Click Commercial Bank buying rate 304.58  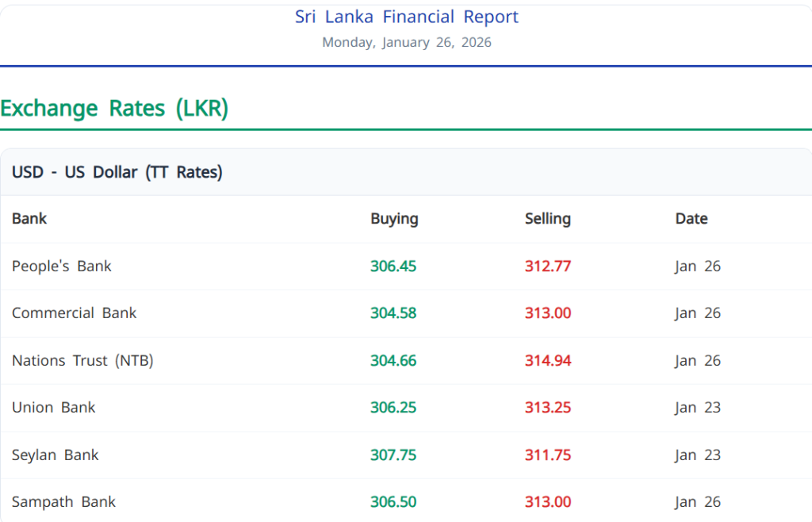click(393, 313)
